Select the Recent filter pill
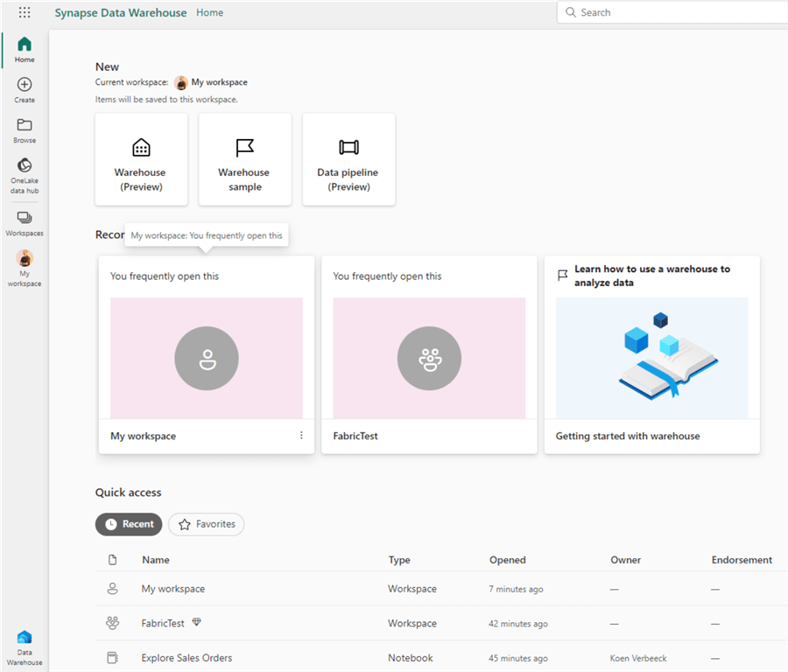This screenshot has width=788, height=672. (x=129, y=524)
